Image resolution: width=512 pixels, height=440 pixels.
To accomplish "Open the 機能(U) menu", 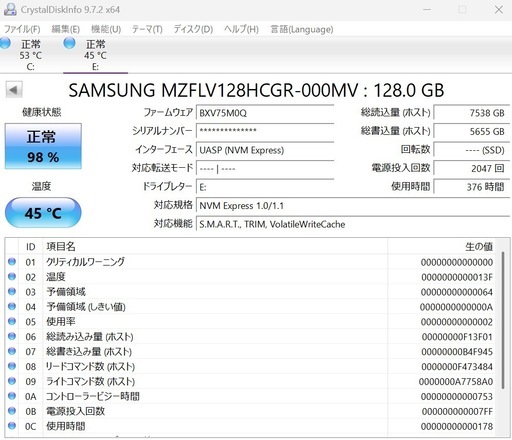I will (106, 29).
